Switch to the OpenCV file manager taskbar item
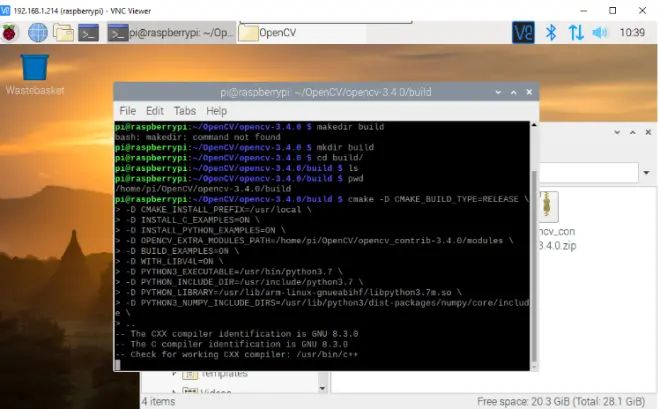The width and height of the screenshot is (660, 409). [x=301, y=33]
